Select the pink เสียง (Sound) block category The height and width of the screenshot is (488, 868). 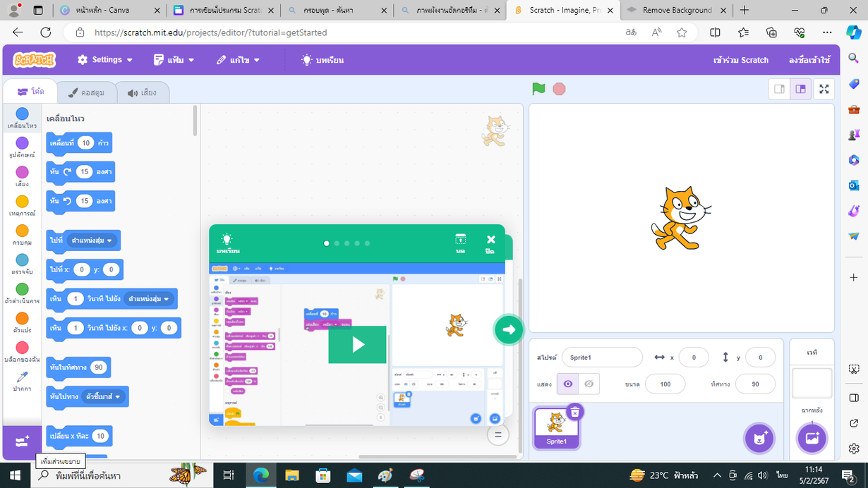coord(22,176)
